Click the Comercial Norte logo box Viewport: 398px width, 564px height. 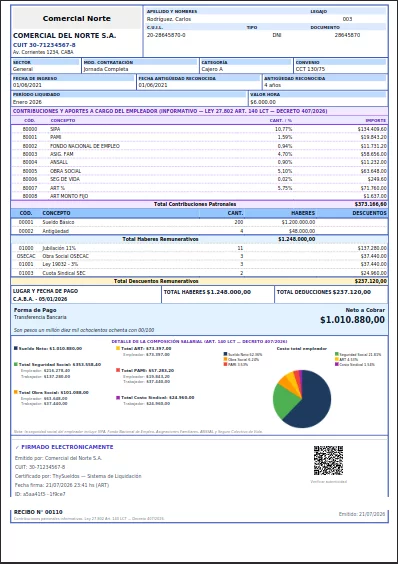[77, 18]
